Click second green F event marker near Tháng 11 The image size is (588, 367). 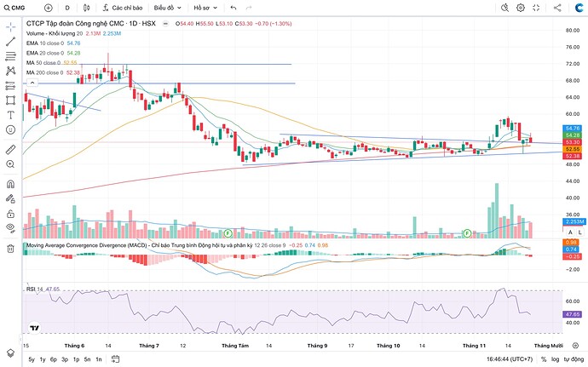467,233
